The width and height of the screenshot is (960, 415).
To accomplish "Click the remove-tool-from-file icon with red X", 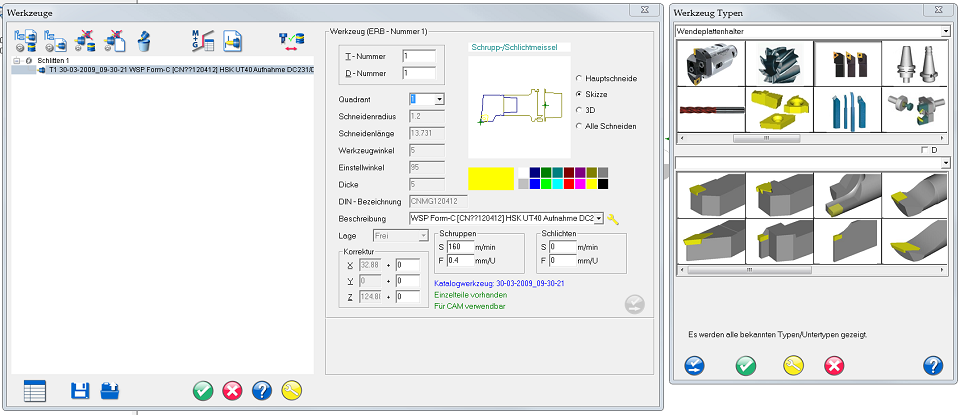I will [x=115, y=40].
